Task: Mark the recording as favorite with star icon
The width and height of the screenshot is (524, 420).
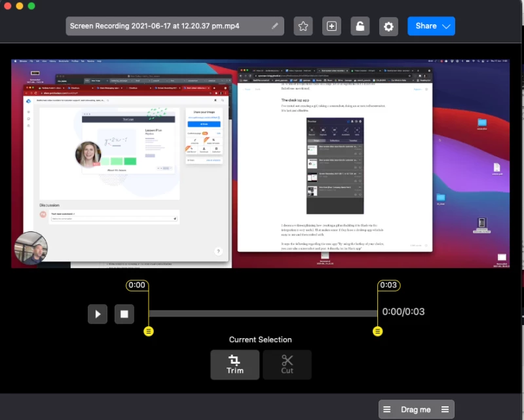Action: (x=303, y=26)
